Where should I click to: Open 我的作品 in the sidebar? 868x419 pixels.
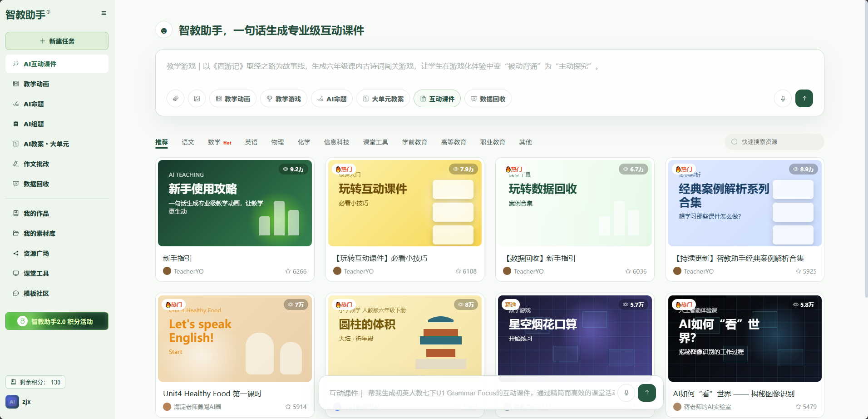pyautogui.click(x=57, y=214)
